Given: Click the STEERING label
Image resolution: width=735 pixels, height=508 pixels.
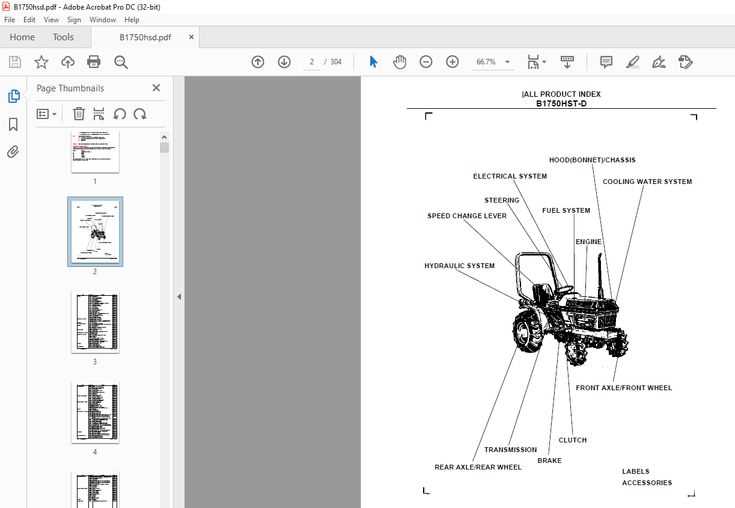Looking at the screenshot, I should coord(502,200).
